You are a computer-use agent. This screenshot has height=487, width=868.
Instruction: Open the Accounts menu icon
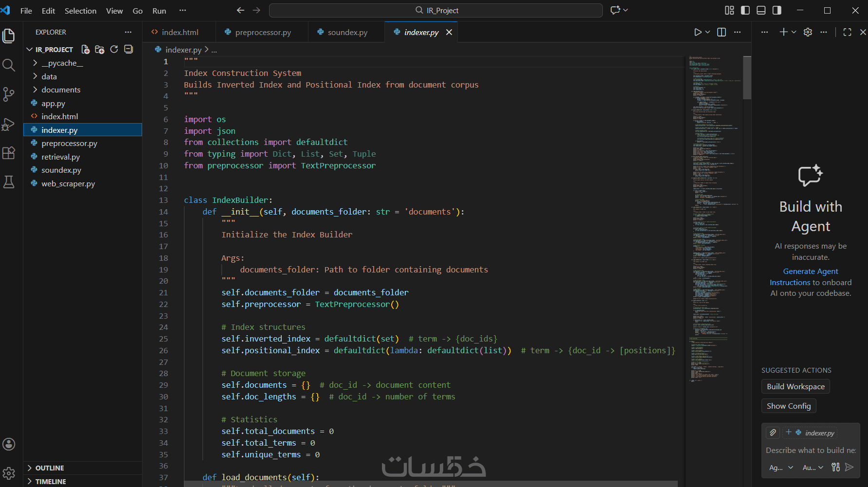pyautogui.click(x=9, y=444)
